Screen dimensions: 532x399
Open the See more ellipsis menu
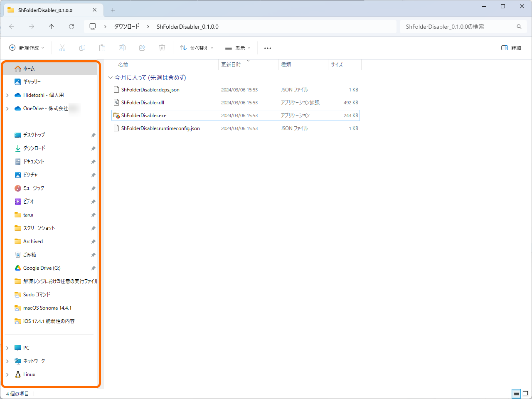tap(268, 48)
